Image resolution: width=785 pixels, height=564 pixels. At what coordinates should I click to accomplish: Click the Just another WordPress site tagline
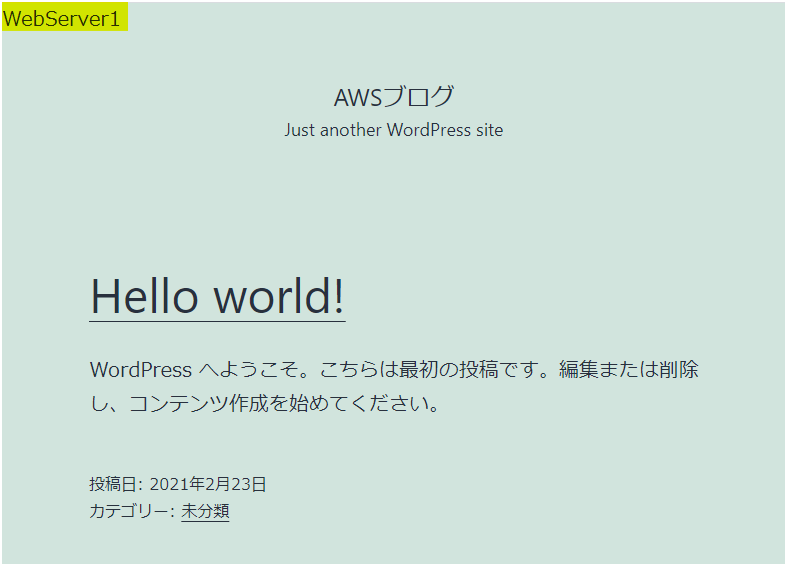[x=394, y=130]
